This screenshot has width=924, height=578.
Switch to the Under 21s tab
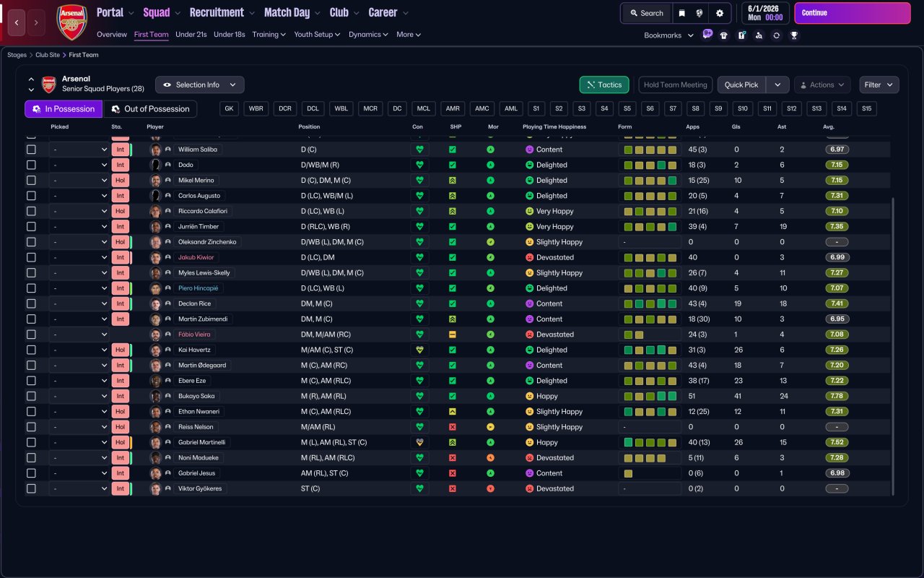191,35
